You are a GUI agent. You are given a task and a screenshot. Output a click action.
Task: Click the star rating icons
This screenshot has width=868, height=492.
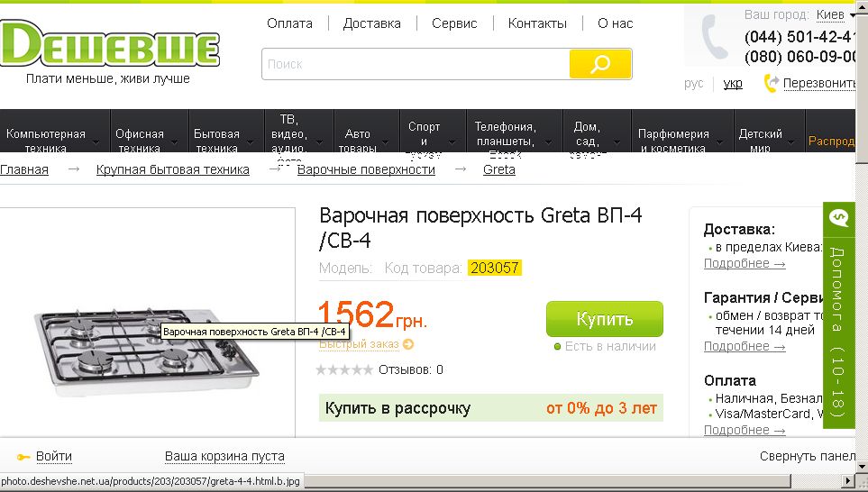pyautogui.click(x=344, y=369)
